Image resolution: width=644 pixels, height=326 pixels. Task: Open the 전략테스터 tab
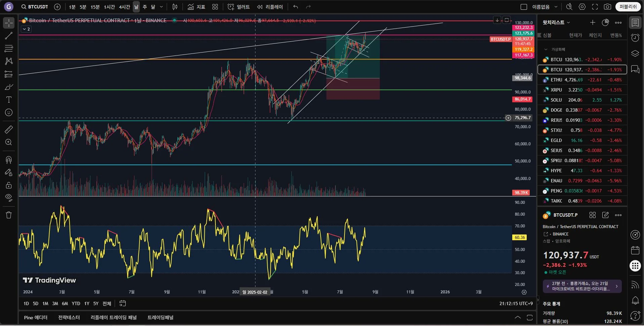coord(69,317)
